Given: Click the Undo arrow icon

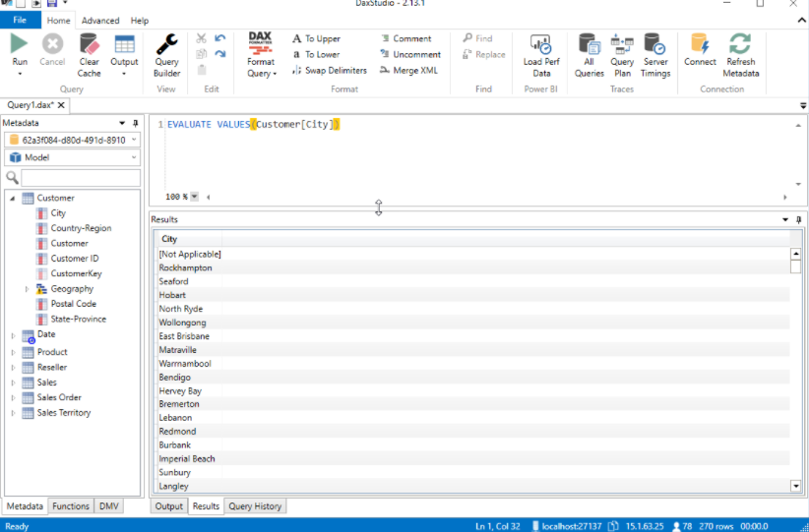Looking at the screenshot, I should [x=220, y=38].
